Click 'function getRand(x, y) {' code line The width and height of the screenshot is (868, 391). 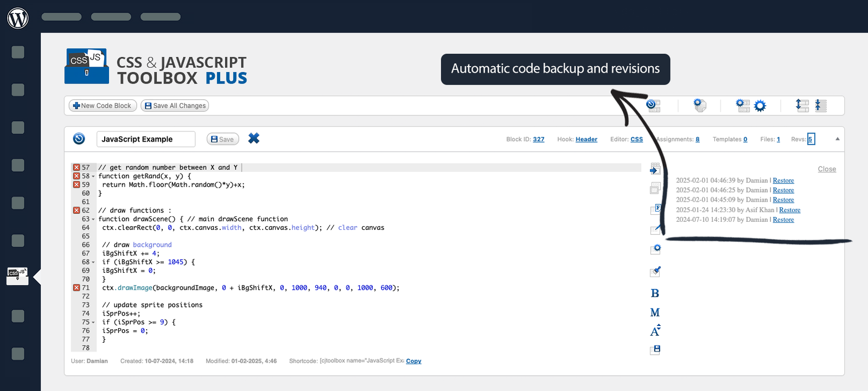[145, 176]
